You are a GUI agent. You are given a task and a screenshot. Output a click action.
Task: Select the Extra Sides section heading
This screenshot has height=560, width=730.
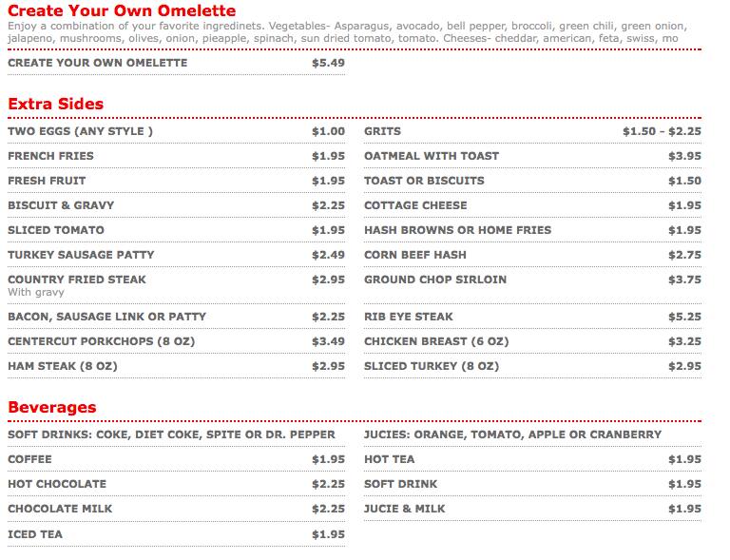56,104
